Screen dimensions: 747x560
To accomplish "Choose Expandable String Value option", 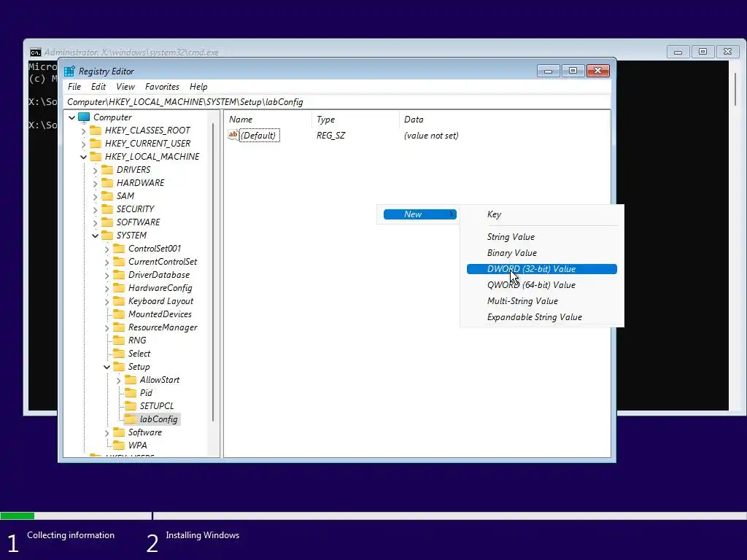I will [542, 317].
